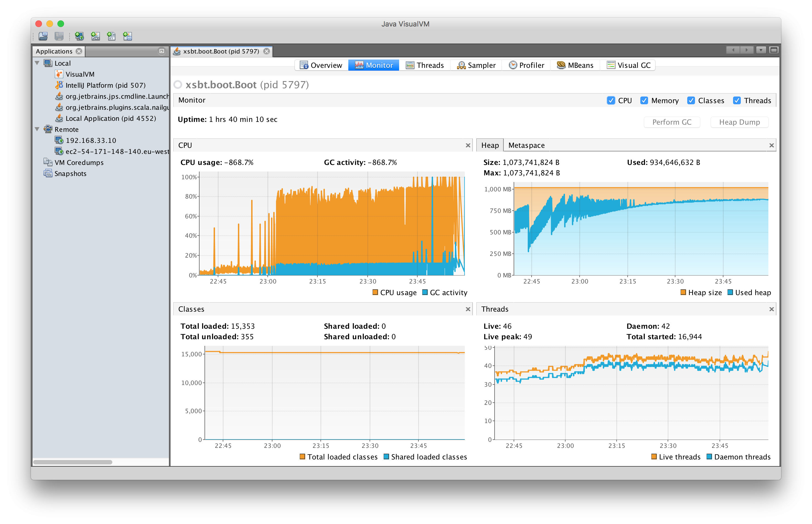The height and width of the screenshot is (524, 812).
Task: Close the xsbt.boot.Boot (pid 5797) tab
Action: [267, 51]
